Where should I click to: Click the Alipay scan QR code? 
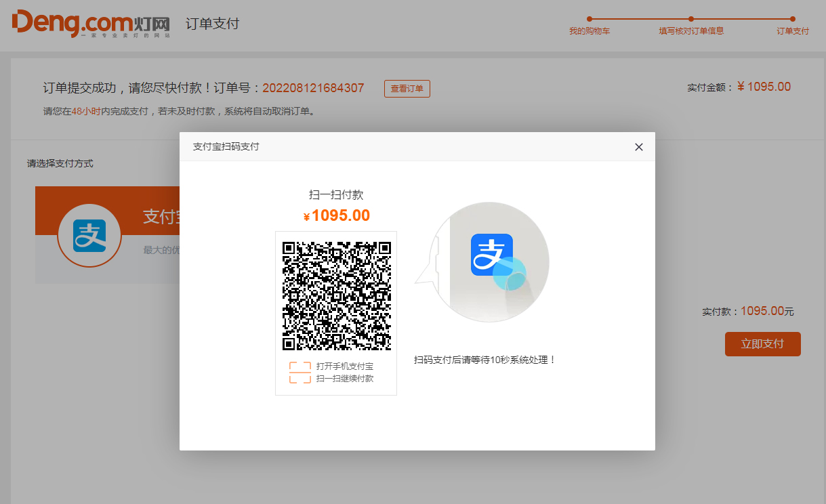337,295
